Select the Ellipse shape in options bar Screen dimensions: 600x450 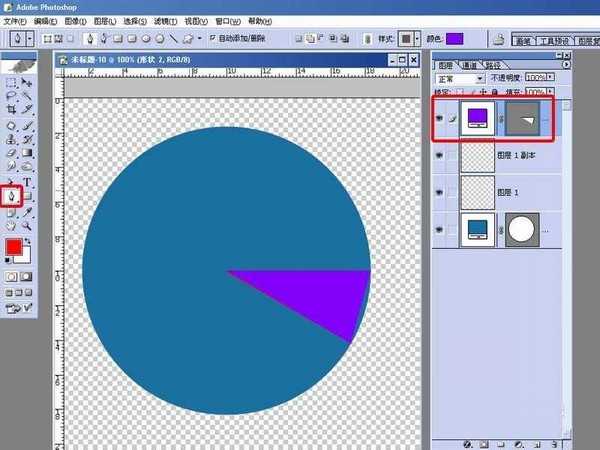(x=145, y=38)
